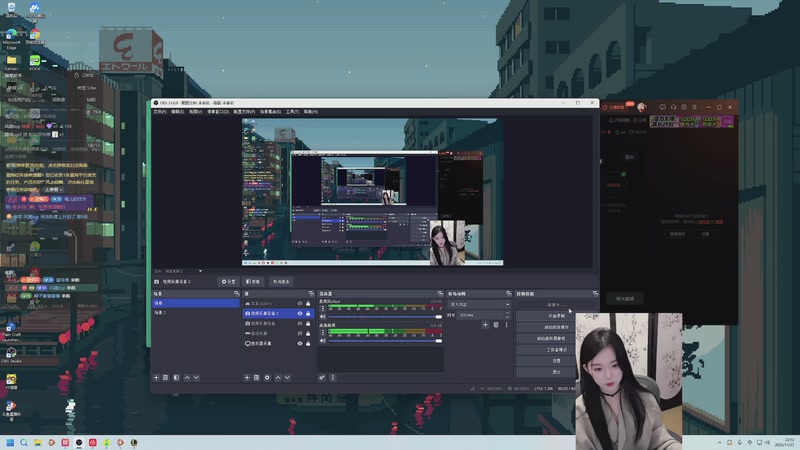Viewport: 800px width, 450px height.
Task: Open 麦克风/Aux channel three-dots menu
Action: click(x=322, y=308)
